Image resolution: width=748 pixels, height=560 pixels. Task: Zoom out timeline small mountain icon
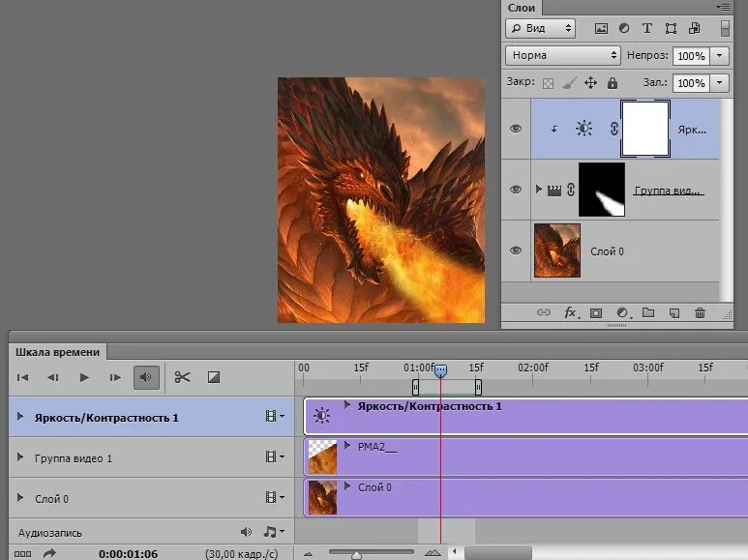point(308,554)
